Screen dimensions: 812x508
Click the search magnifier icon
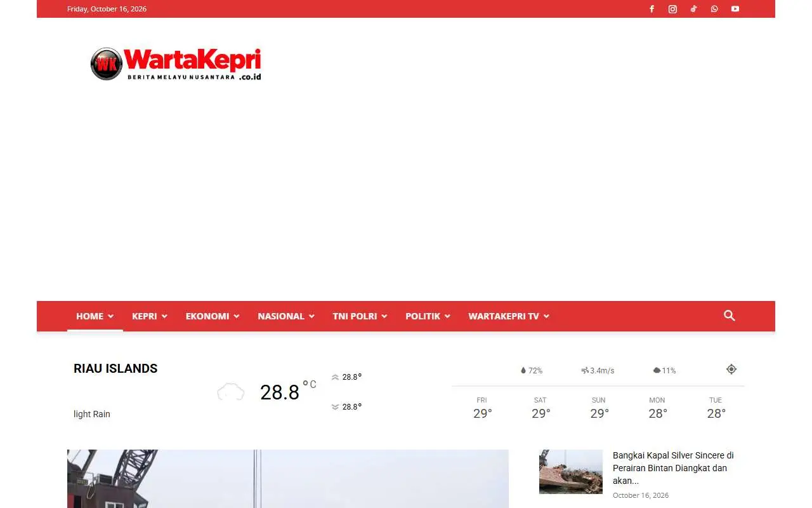pyautogui.click(x=730, y=316)
